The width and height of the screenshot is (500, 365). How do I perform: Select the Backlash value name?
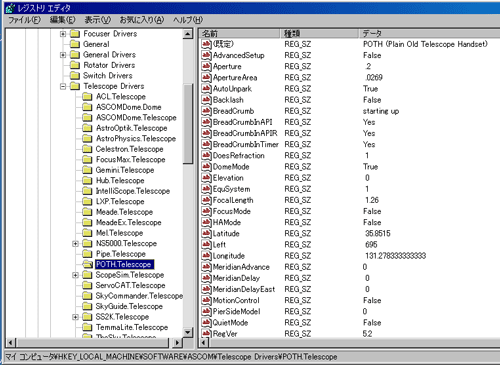click(x=228, y=100)
